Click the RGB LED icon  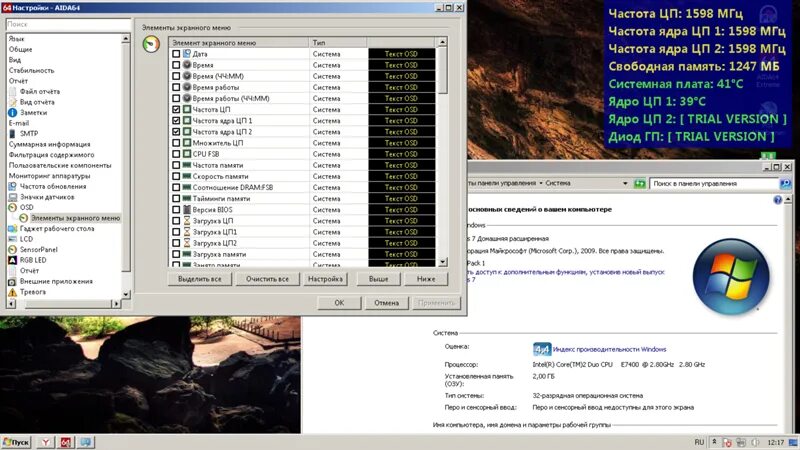(x=13, y=260)
